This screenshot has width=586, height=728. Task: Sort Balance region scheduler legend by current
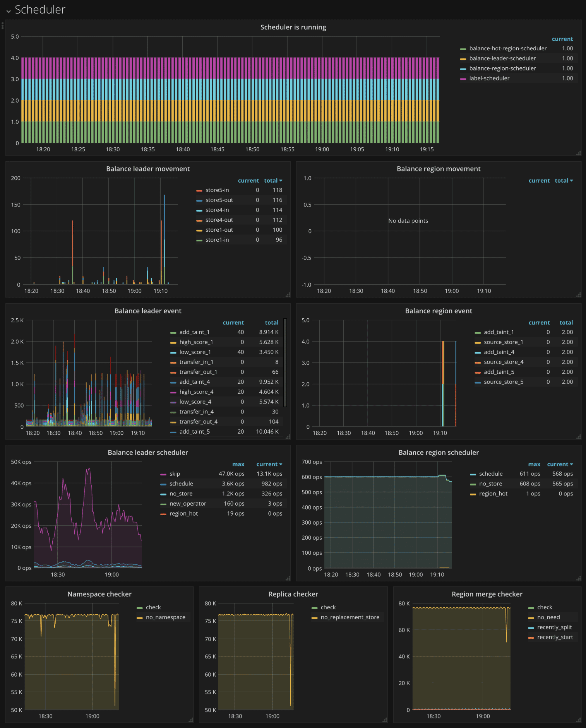tap(560, 464)
